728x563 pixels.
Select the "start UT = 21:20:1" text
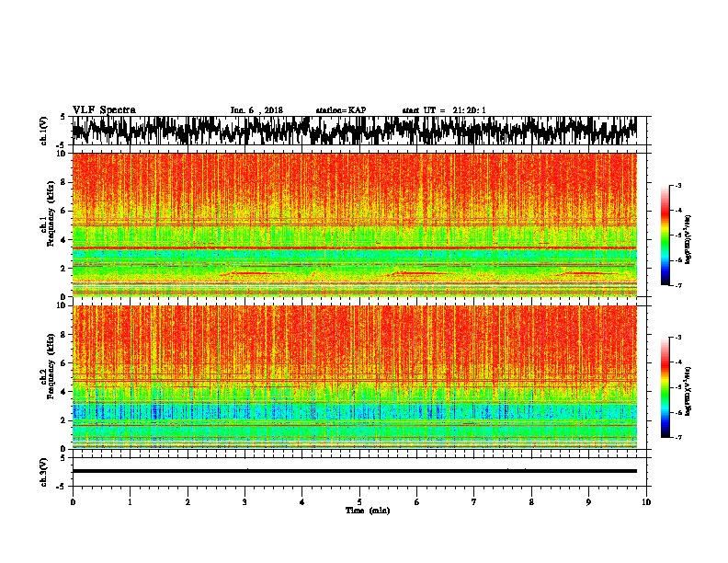point(443,110)
